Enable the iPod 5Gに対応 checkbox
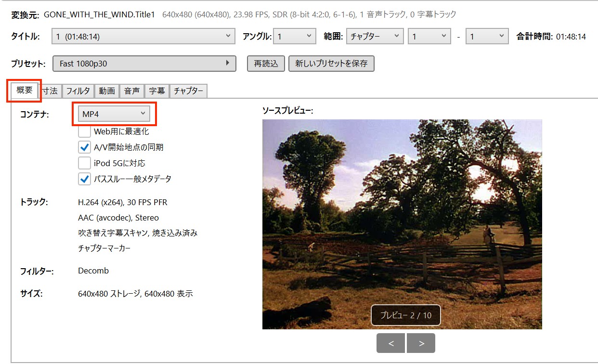 84,163
